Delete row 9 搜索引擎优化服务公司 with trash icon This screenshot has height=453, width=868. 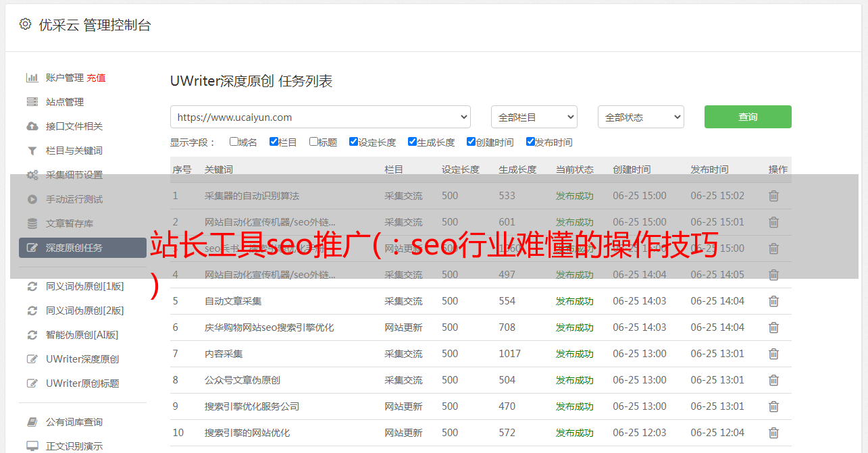pos(774,406)
